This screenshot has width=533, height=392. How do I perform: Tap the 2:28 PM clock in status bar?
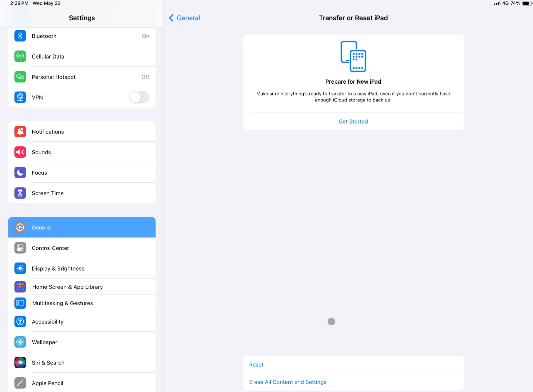pos(19,3)
